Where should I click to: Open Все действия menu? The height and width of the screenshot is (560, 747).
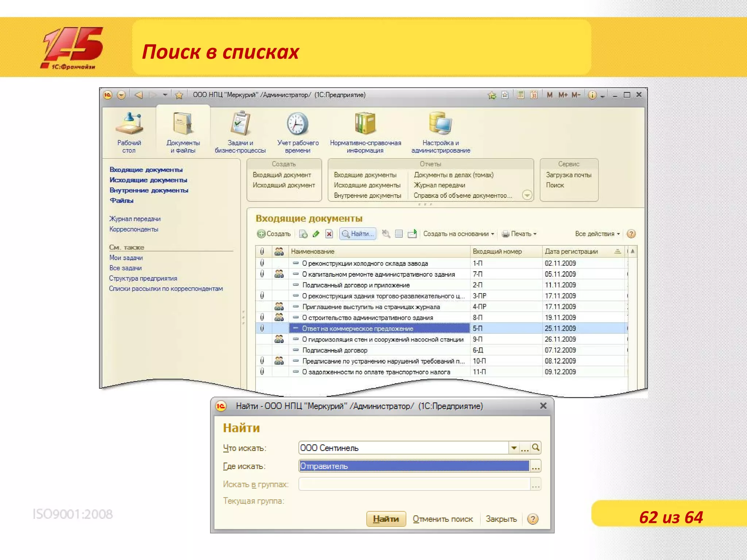pyautogui.click(x=597, y=234)
